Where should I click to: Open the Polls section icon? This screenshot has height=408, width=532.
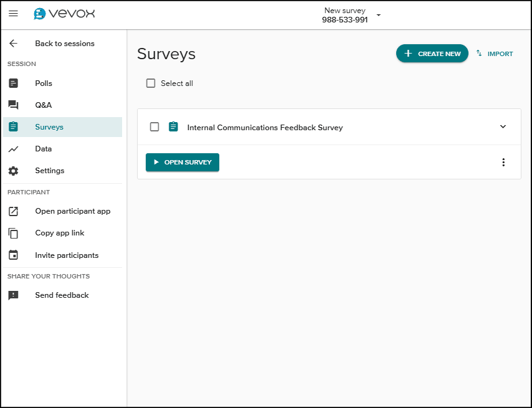tap(13, 83)
